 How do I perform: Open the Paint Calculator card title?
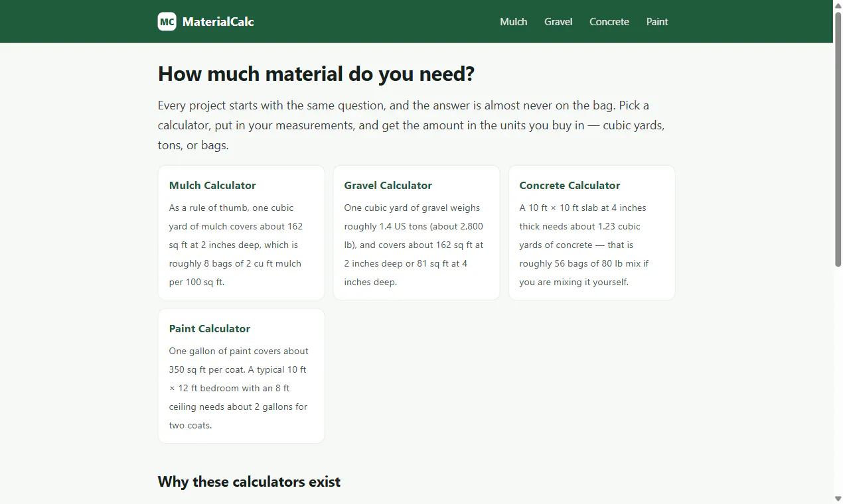tap(210, 329)
